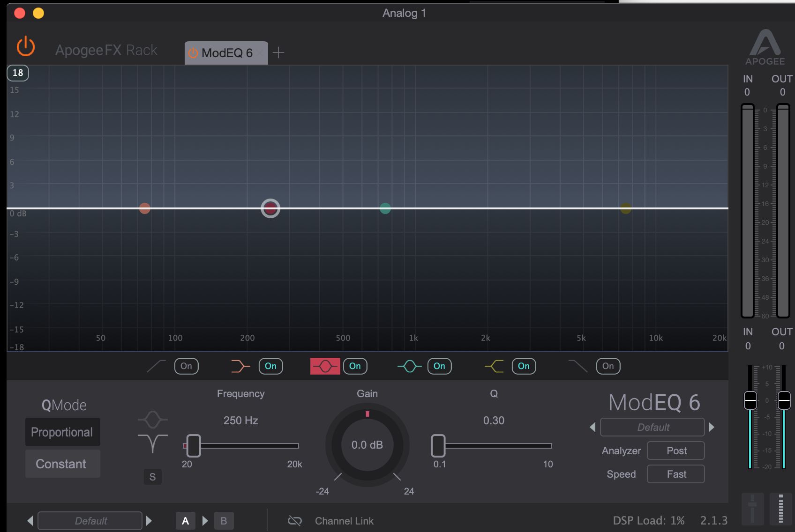Select Constant Q mode
795x532 pixels.
[62, 464]
